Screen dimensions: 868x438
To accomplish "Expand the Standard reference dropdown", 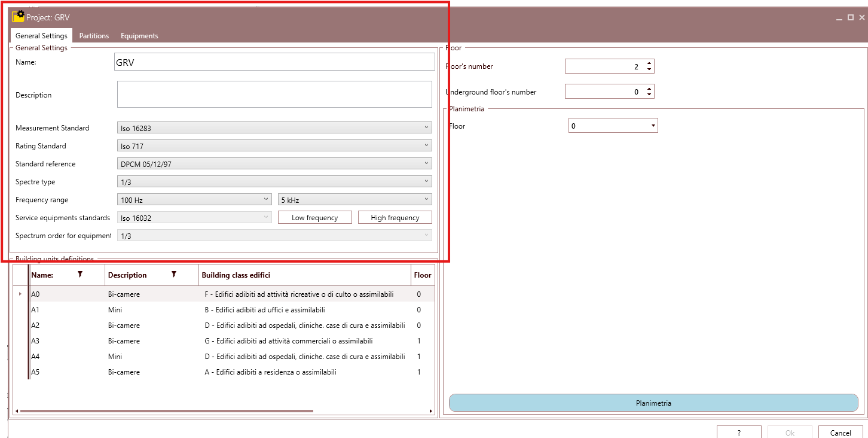I will click(274, 163).
